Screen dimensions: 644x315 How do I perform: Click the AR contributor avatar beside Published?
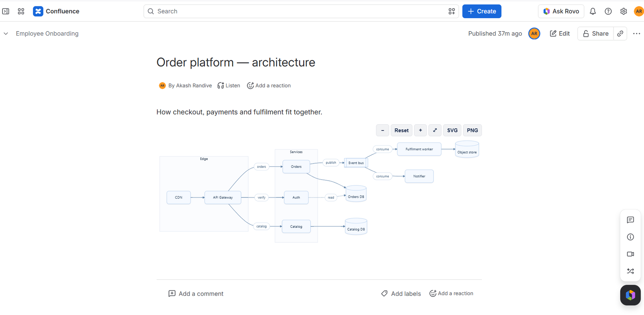[534, 34]
